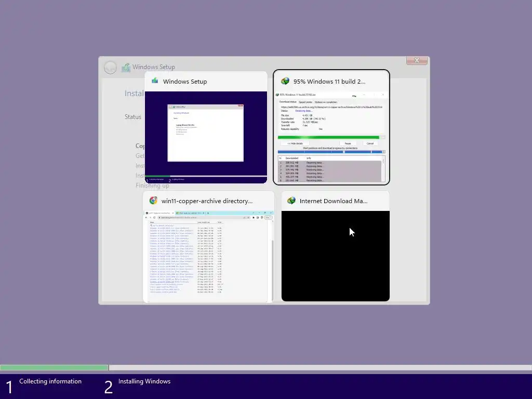Click the 'Finishing up' step text
The image size is (532, 399).
(152, 185)
